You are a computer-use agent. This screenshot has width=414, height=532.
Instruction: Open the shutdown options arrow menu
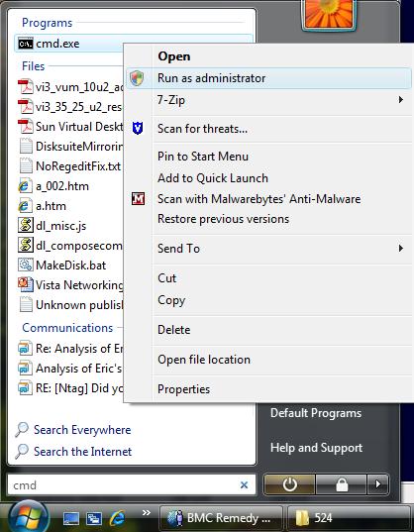coord(377,484)
